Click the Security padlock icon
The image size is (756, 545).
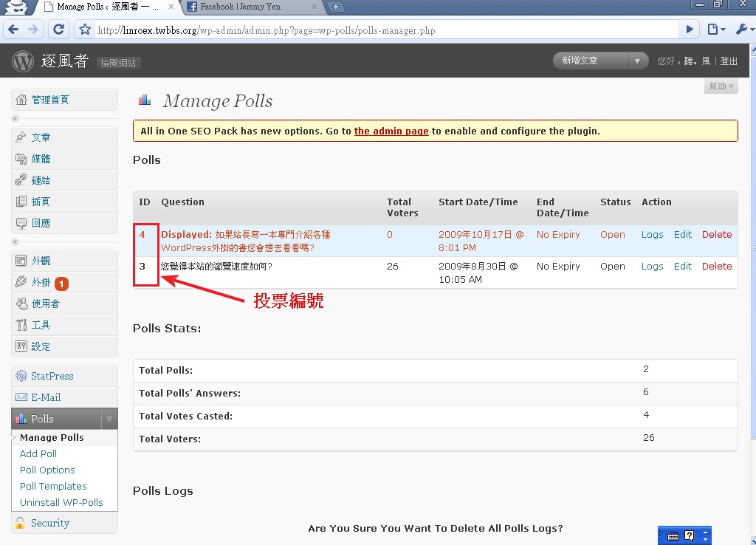point(20,523)
